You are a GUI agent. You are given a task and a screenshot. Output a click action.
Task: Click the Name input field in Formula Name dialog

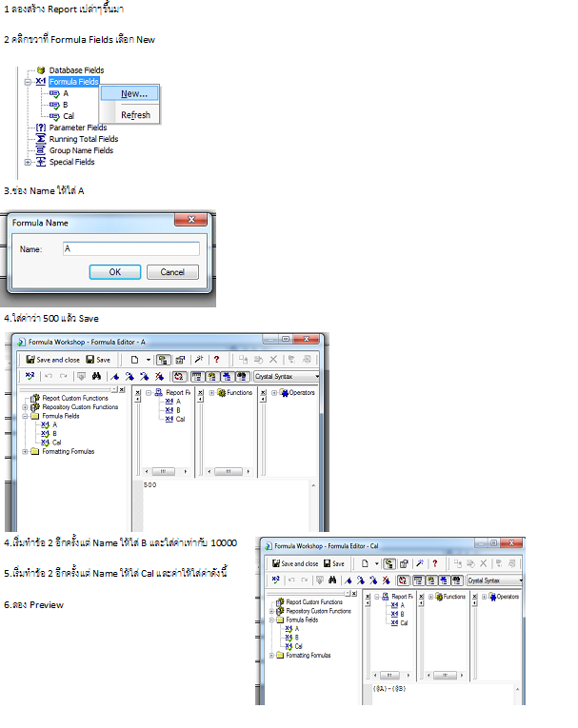(x=131, y=249)
